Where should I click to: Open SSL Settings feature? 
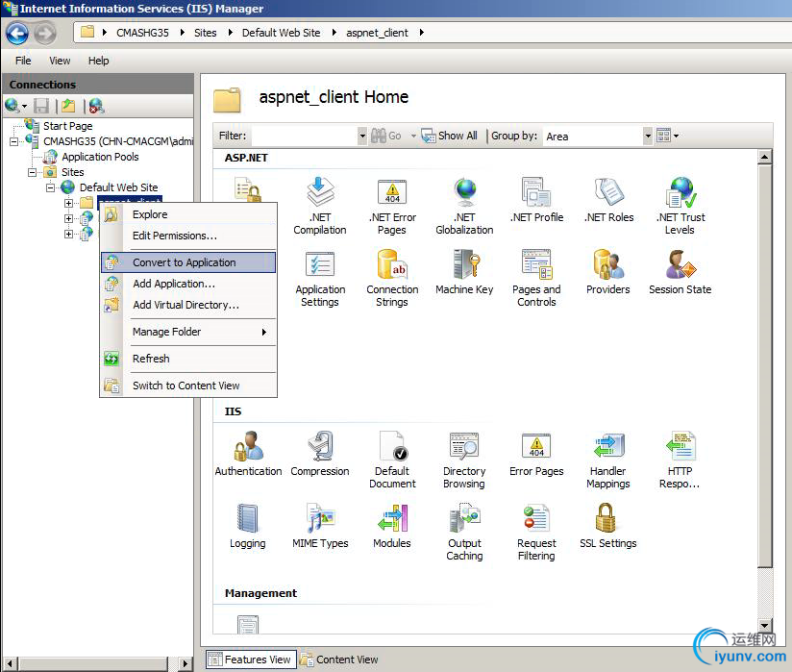tap(608, 526)
